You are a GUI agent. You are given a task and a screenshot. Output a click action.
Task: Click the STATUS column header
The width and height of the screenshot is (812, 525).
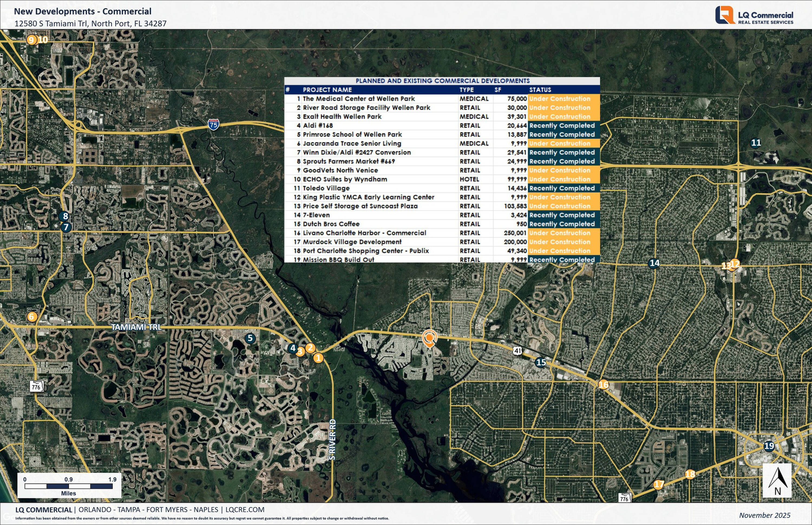(x=540, y=90)
